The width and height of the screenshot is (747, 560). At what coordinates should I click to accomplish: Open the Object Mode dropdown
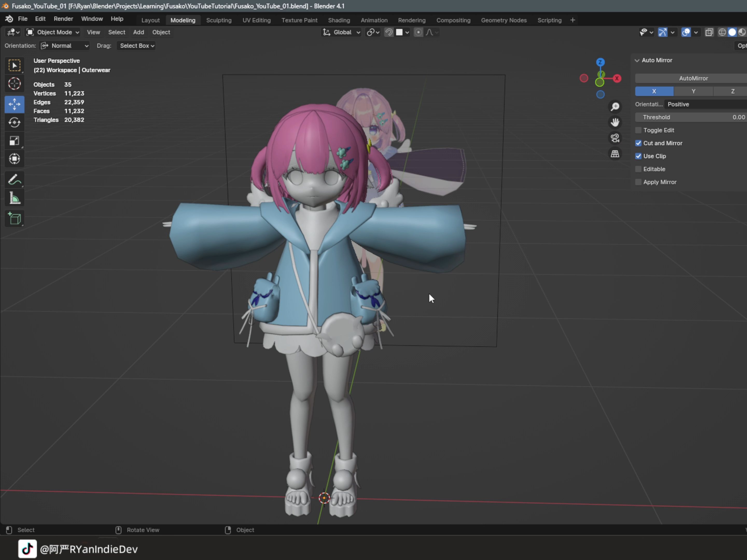coord(53,32)
